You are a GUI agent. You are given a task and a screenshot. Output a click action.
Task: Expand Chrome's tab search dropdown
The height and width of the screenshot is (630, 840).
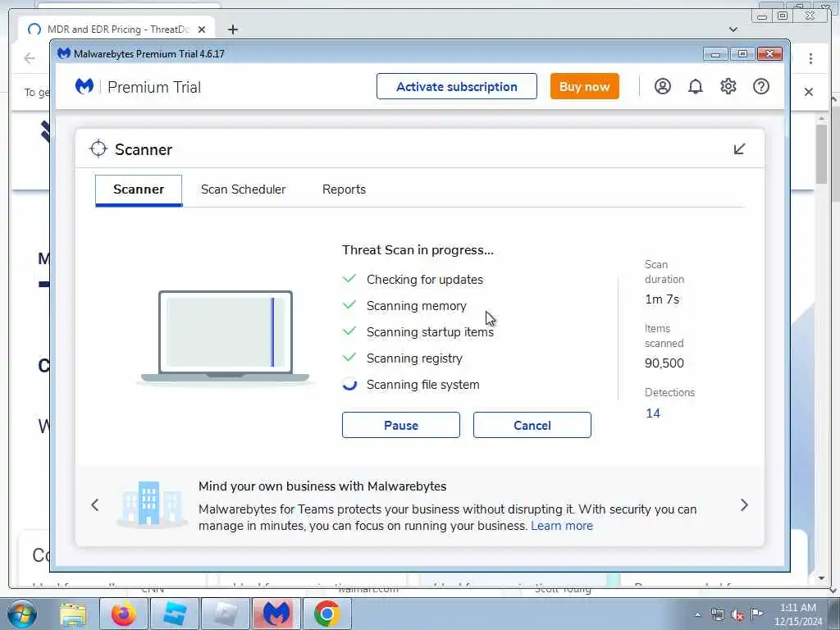(733, 30)
